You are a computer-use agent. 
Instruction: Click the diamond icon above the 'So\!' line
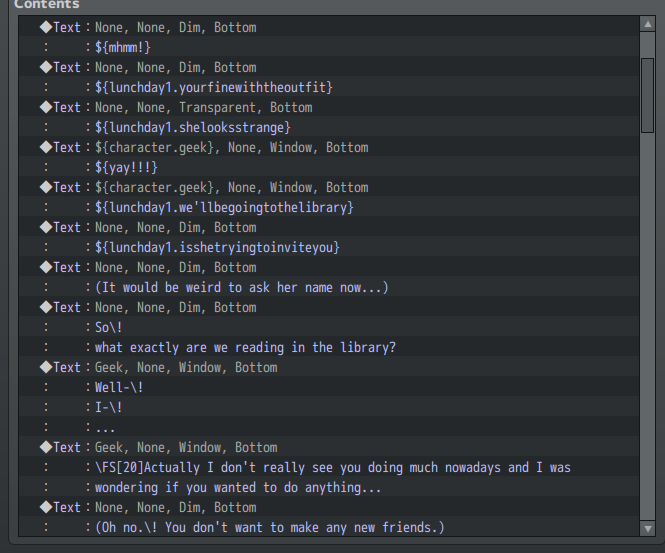point(45,307)
